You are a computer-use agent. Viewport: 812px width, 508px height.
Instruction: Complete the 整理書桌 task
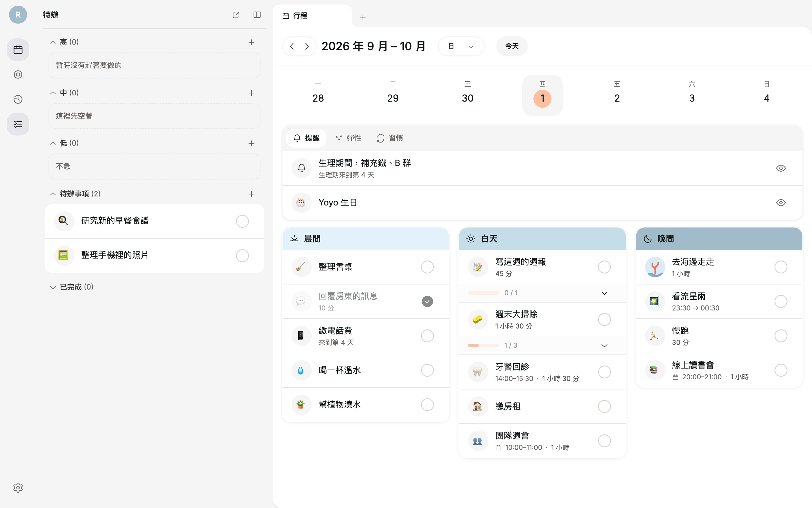coord(427,267)
